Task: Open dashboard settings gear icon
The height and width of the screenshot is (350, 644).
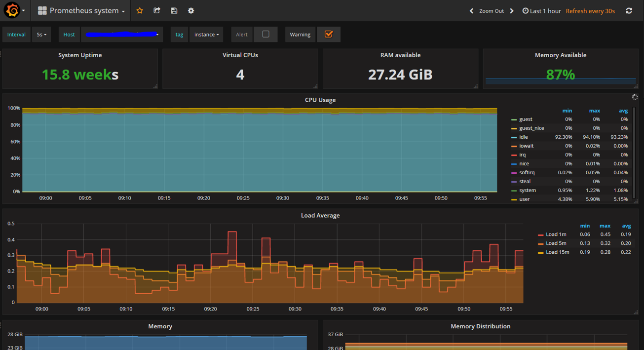Action: [191, 10]
